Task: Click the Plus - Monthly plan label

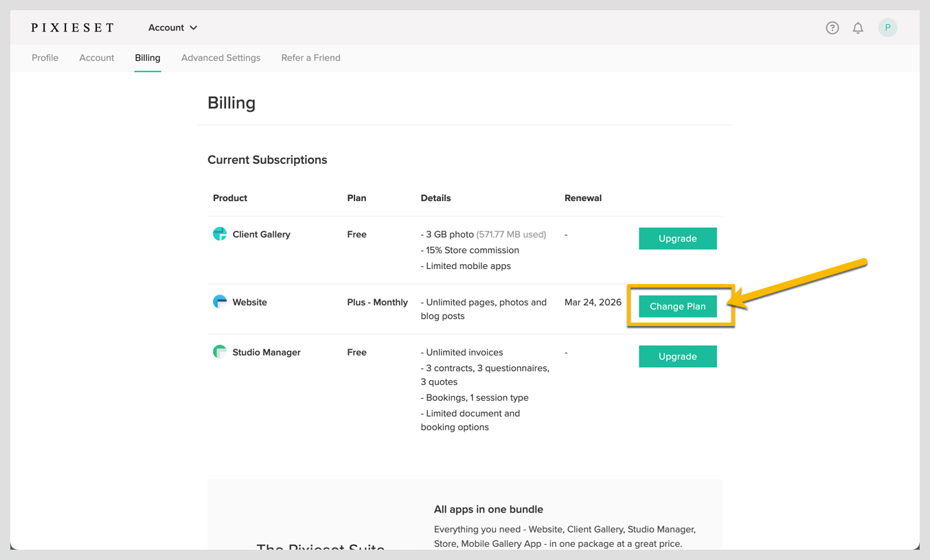Action: tap(377, 301)
